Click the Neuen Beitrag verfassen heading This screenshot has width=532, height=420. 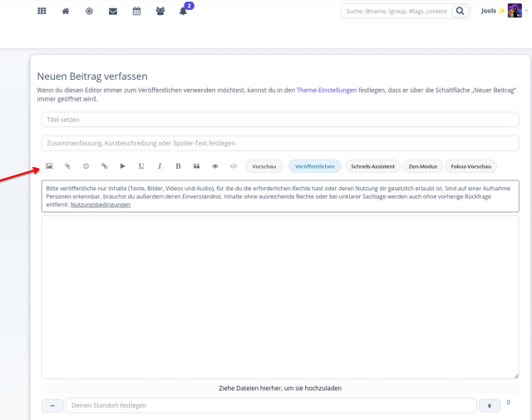click(x=92, y=77)
